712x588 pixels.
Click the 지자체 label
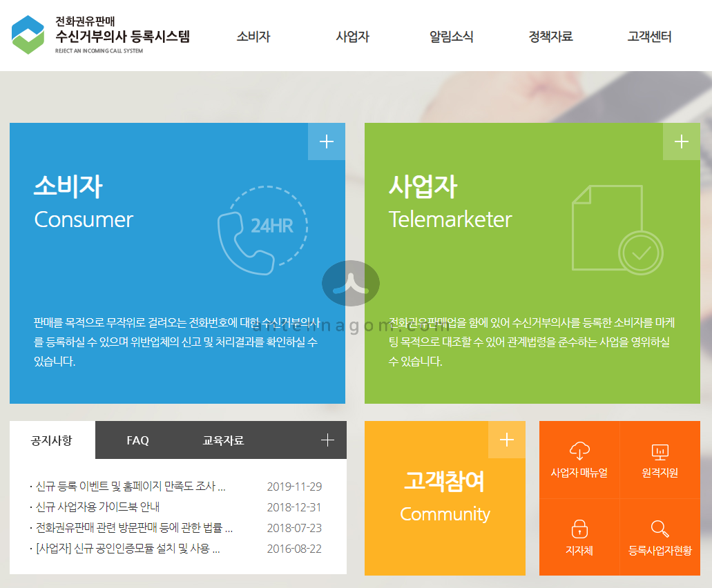(579, 550)
